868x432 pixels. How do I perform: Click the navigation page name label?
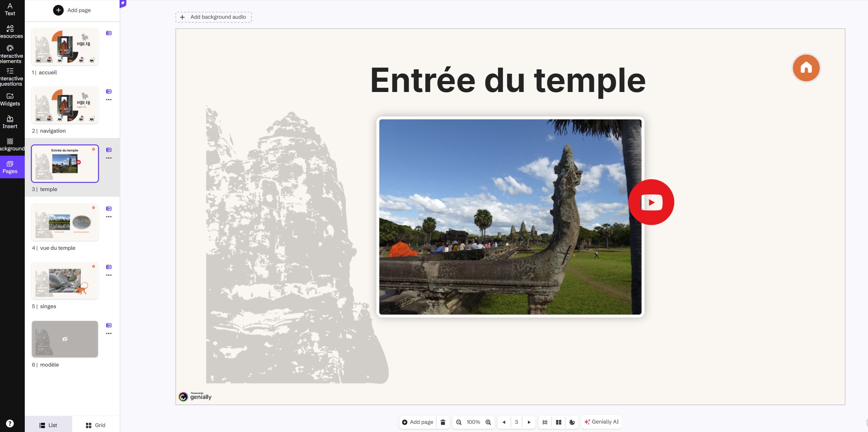tap(53, 131)
